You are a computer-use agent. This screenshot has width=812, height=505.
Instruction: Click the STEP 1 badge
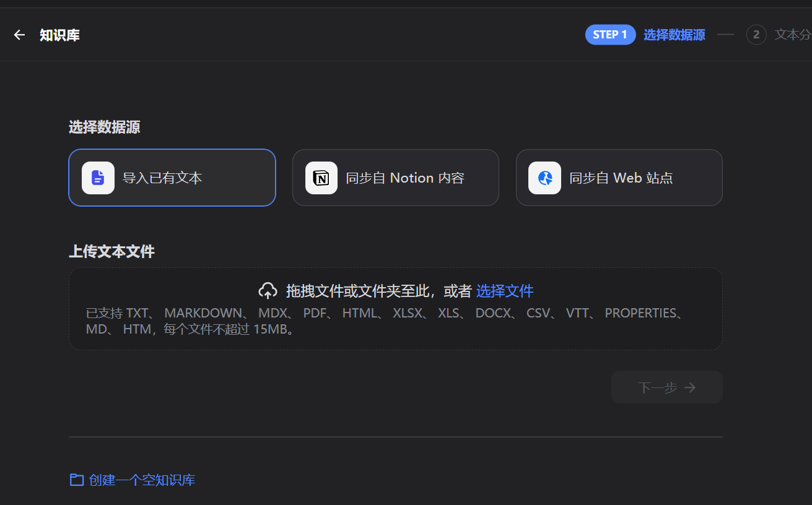click(x=610, y=35)
